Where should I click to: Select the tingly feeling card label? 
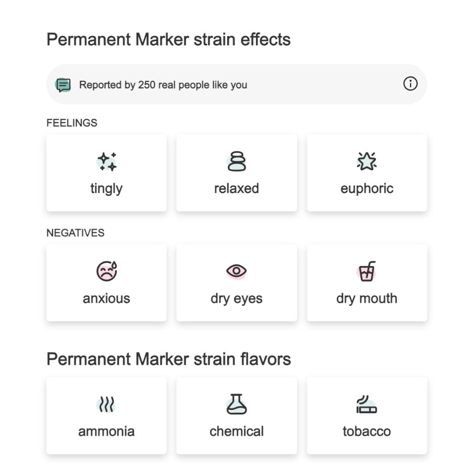click(x=106, y=189)
